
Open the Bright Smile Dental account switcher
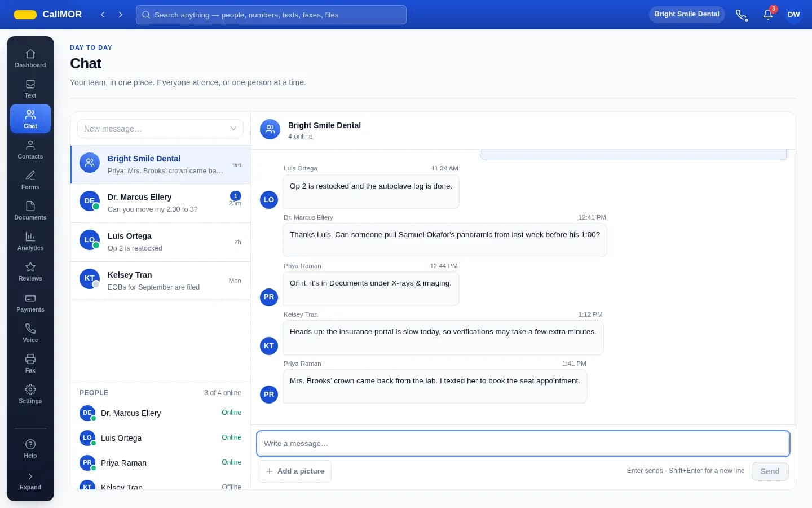(687, 14)
